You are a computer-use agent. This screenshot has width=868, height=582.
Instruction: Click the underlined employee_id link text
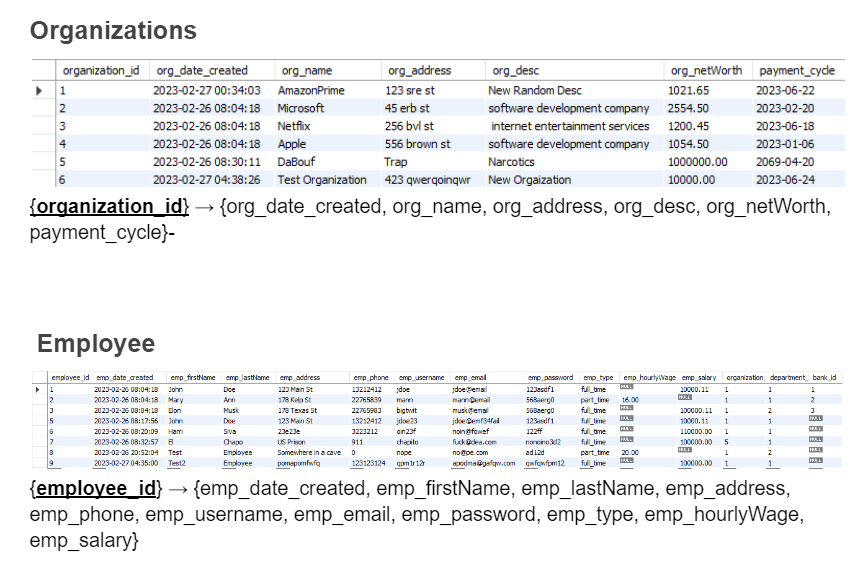pos(97,488)
